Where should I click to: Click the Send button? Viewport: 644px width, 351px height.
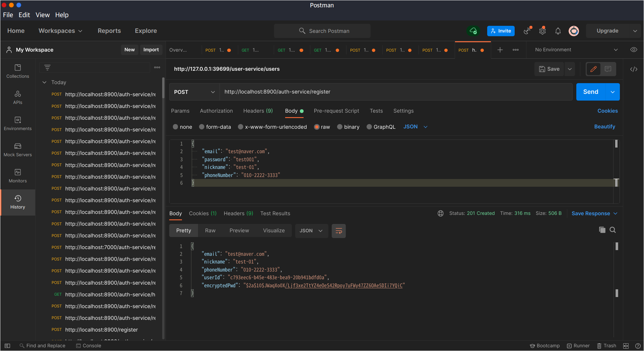click(591, 92)
